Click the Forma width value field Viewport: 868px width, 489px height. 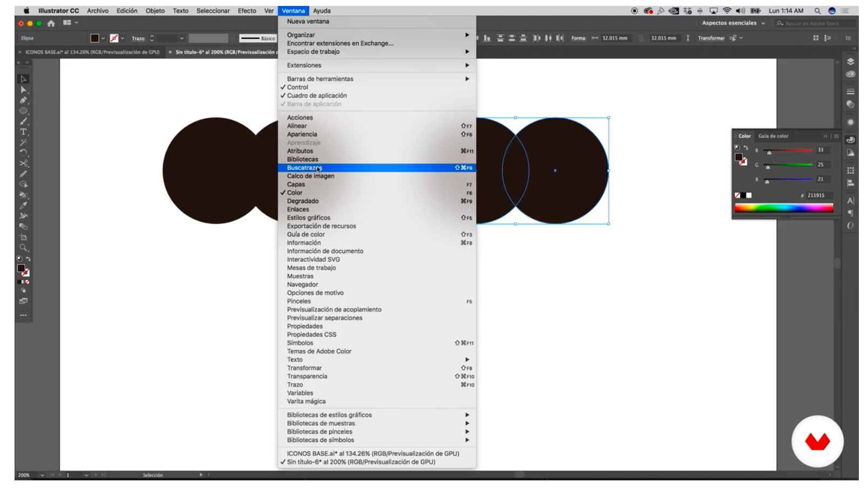(x=616, y=38)
